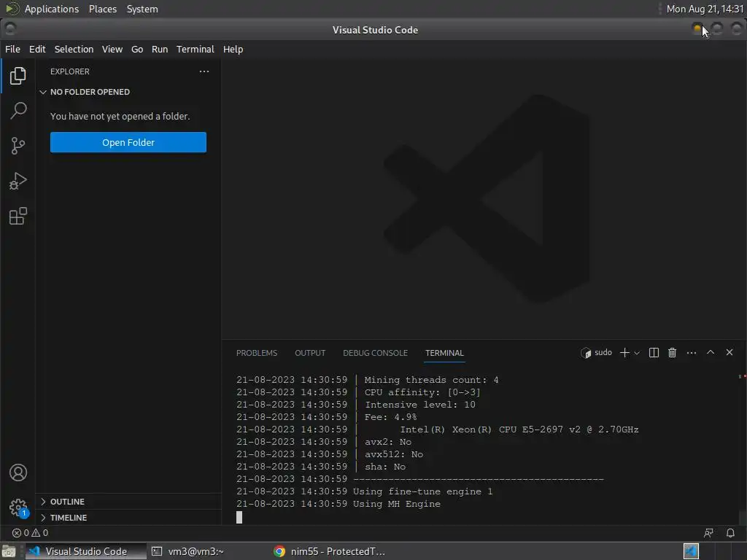
Task: Open the File menu
Action: (12, 49)
